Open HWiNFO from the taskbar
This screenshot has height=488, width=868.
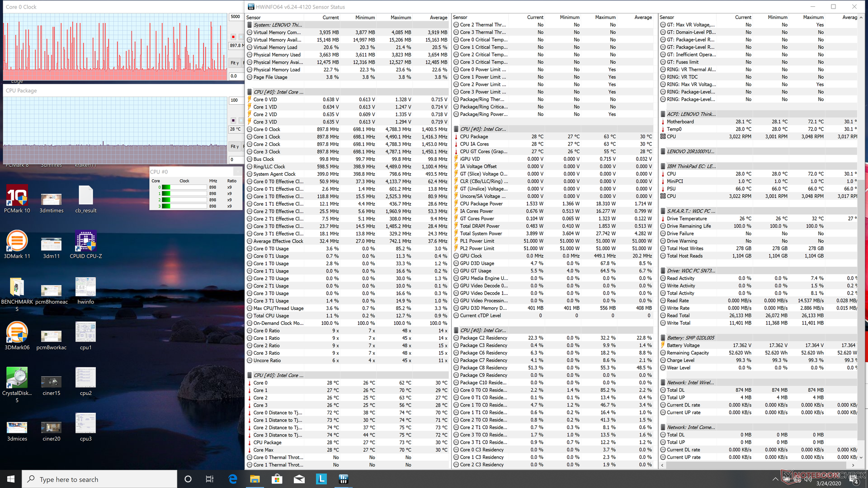click(343, 479)
